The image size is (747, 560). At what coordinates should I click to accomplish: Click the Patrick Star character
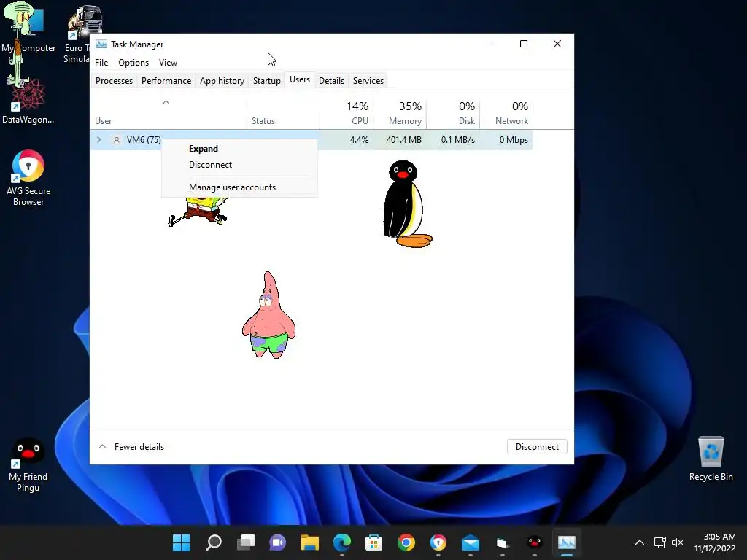pos(268,315)
